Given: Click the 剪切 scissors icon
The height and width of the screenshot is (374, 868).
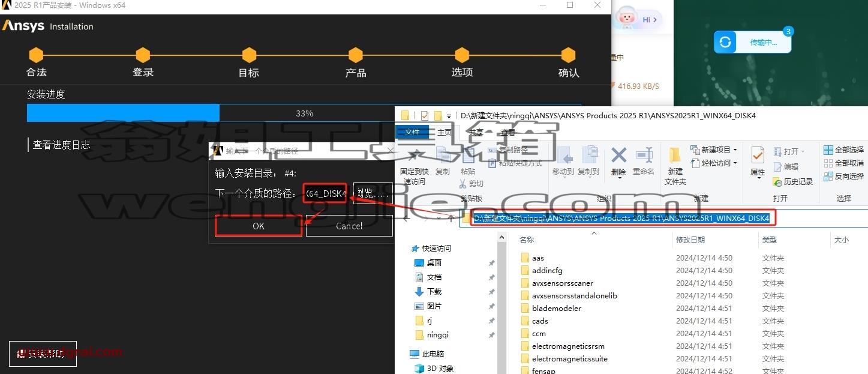Looking at the screenshot, I should 463,183.
